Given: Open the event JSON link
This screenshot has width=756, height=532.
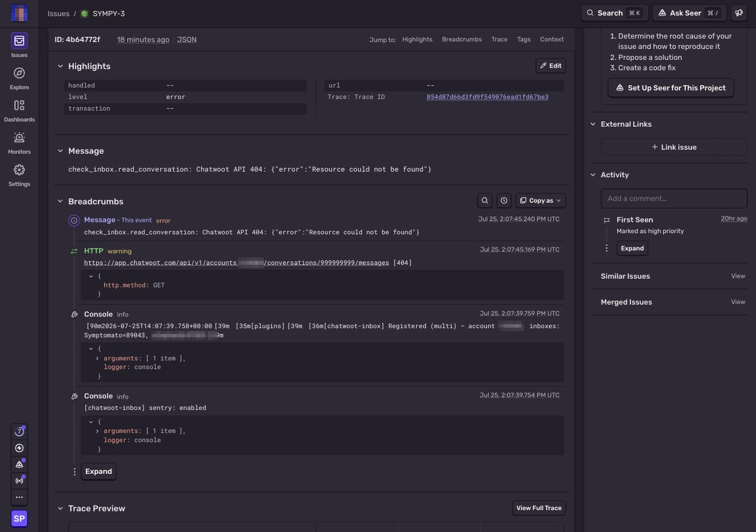Looking at the screenshot, I should click(187, 40).
